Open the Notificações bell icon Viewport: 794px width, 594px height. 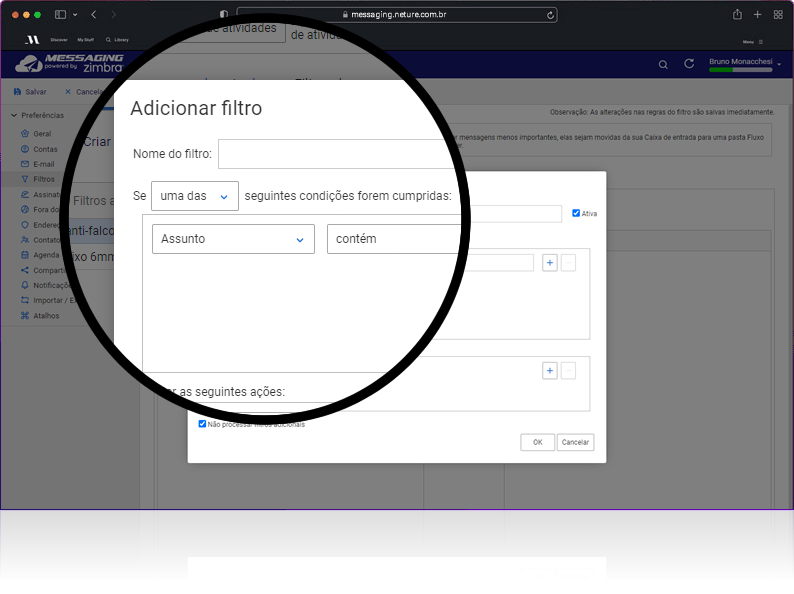click(x=25, y=285)
